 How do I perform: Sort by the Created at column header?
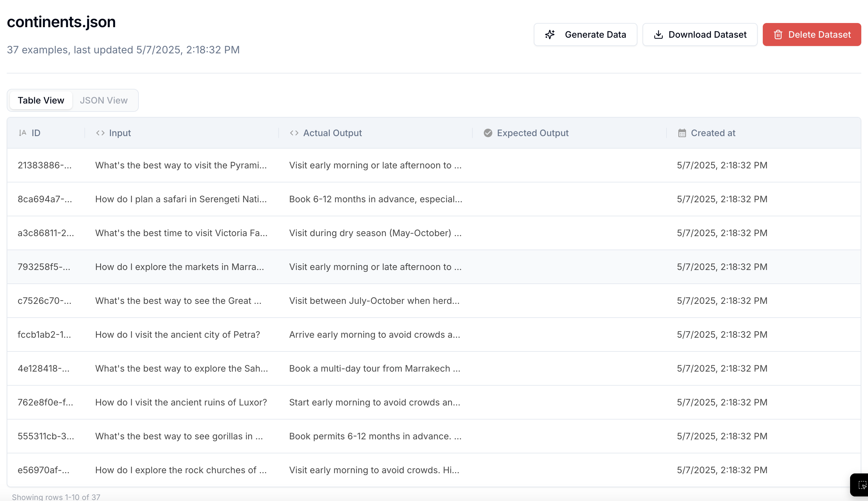pos(713,133)
